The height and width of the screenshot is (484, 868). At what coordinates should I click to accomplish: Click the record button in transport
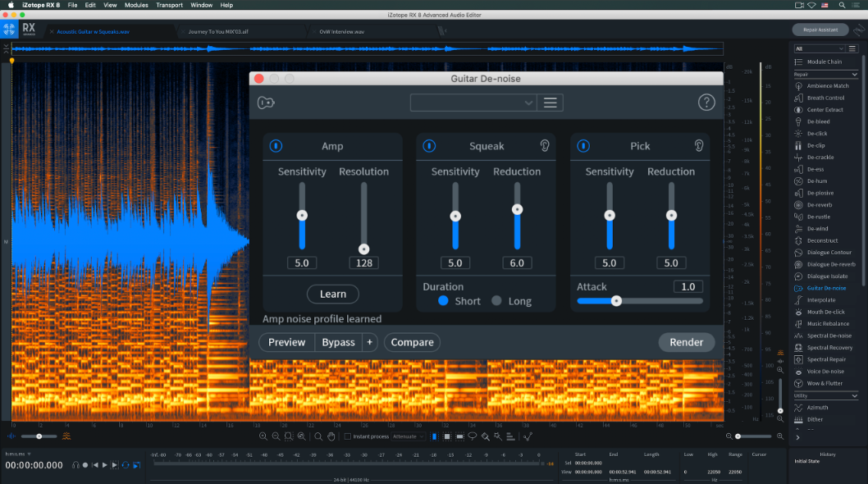point(85,465)
